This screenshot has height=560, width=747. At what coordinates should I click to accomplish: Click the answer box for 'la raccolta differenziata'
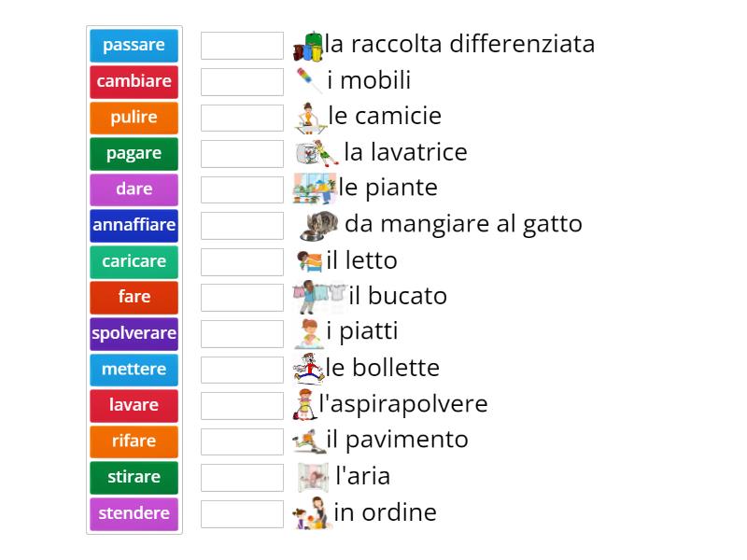coord(242,46)
